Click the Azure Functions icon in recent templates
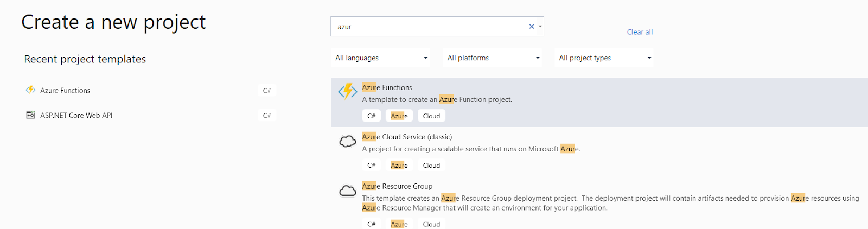Screen dimensions: 868x229 [x=31, y=90]
